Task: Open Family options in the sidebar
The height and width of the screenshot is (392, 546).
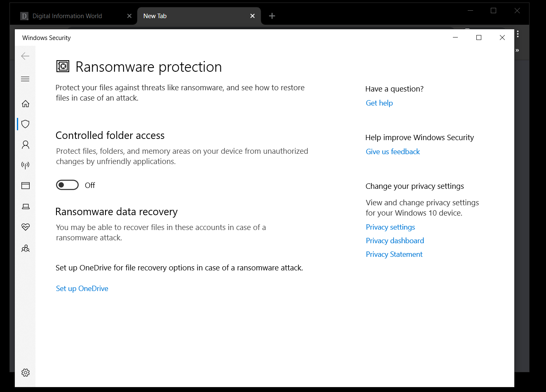Action: pyautogui.click(x=25, y=248)
